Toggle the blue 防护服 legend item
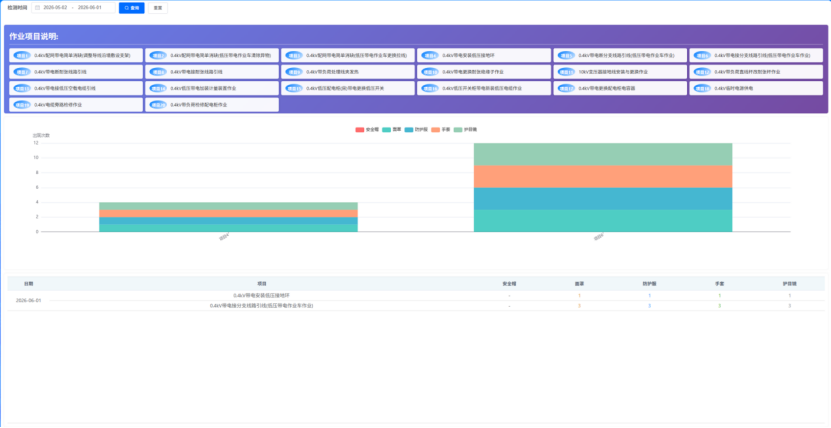 click(x=416, y=130)
